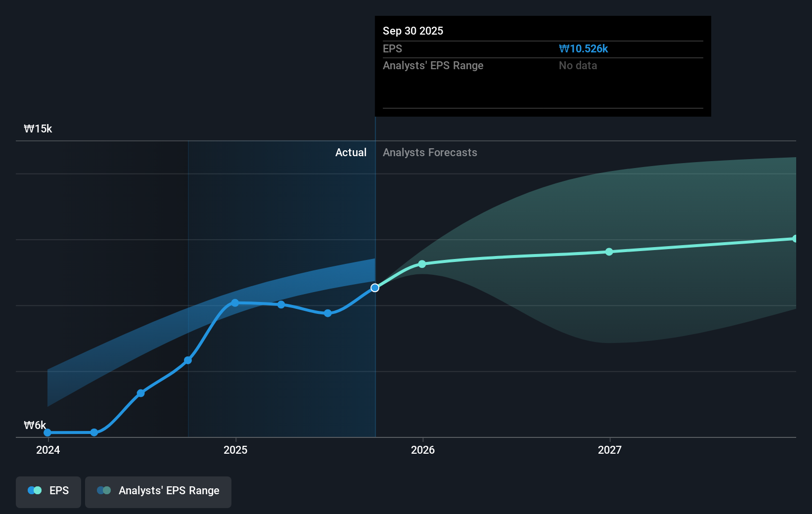Toggle the EPS series visibility in legend
Image resolution: width=812 pixels, height=514 pixels.
48,491
